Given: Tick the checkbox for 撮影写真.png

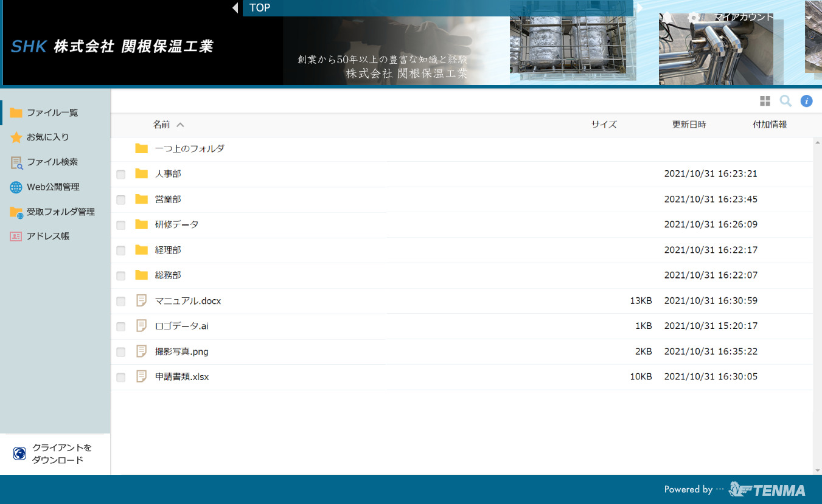Looking at the screenshot, I should pyautogui.click(x=121, y=352).
